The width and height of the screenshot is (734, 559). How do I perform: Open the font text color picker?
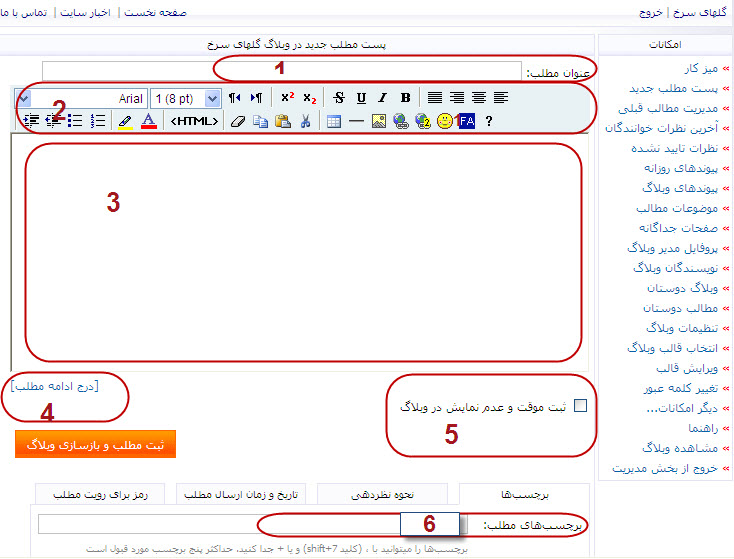(x=148, y=121)
